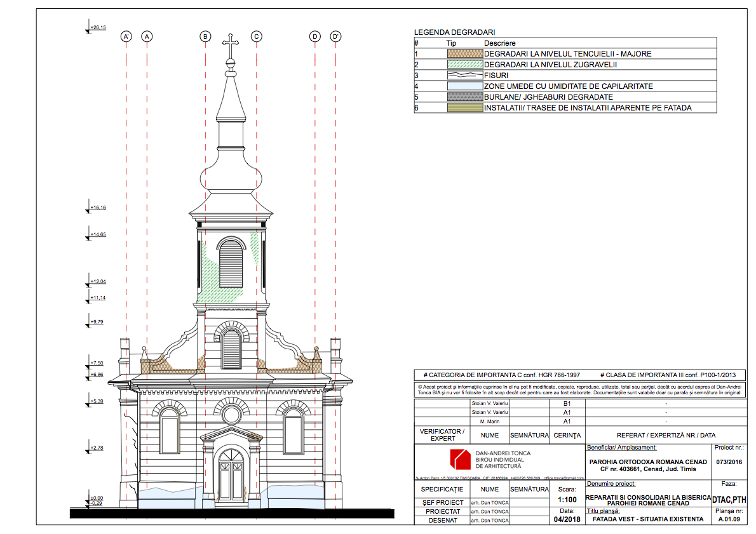756x534 pixels.
Task: Click the light blue capillary moisture swatch
Action: point(464,86)
